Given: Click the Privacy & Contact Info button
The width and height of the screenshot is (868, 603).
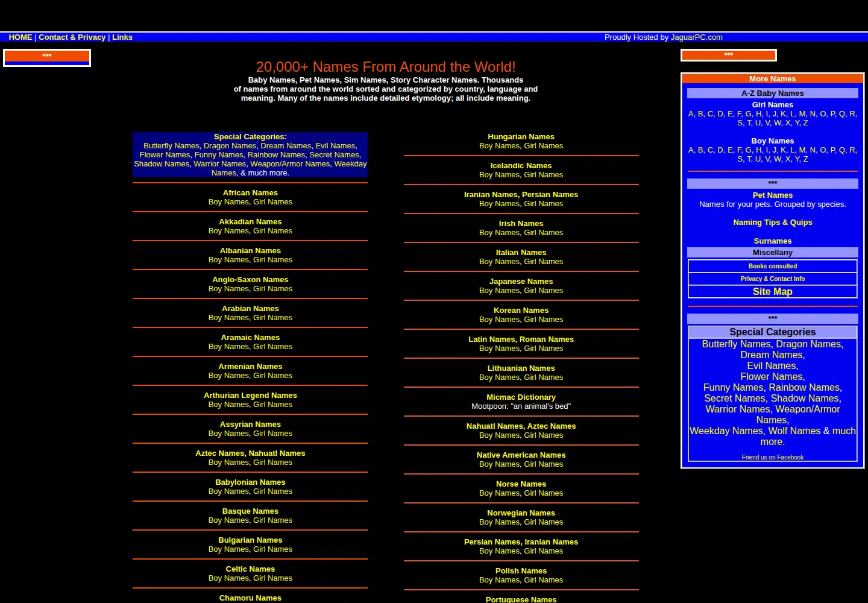Looking at the screenshot, I should [x=772, y=279].
